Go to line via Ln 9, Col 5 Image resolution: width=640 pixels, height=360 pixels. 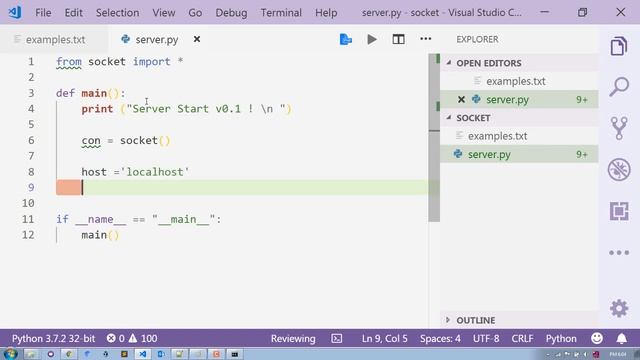[384, 338]
